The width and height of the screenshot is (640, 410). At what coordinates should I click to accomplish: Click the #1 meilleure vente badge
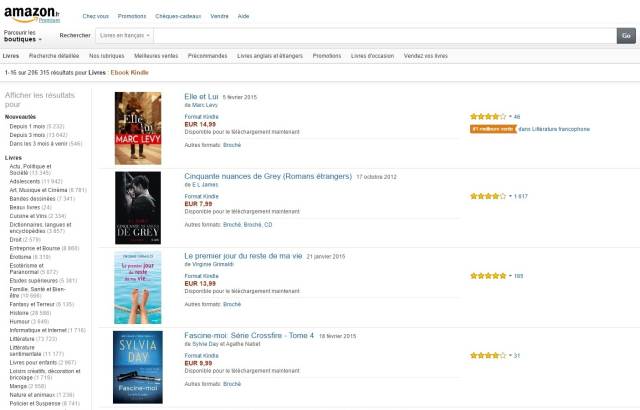click(x=493, y=129)
